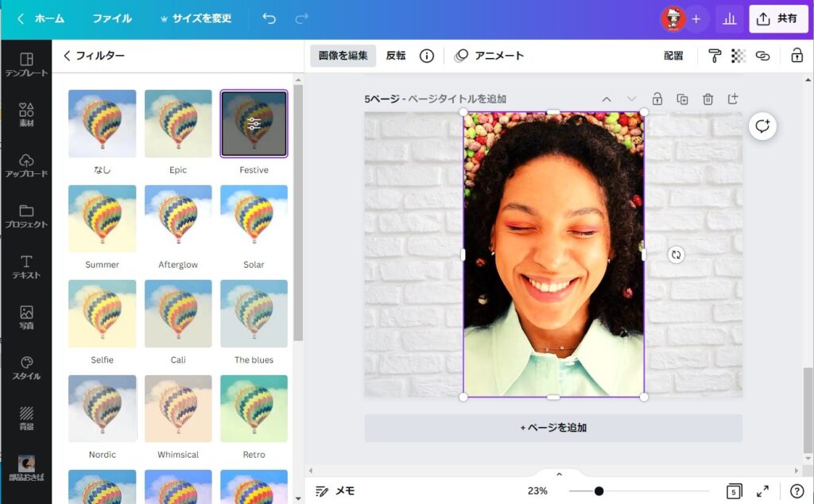Click the link chain icon

(x=762, y=56)
